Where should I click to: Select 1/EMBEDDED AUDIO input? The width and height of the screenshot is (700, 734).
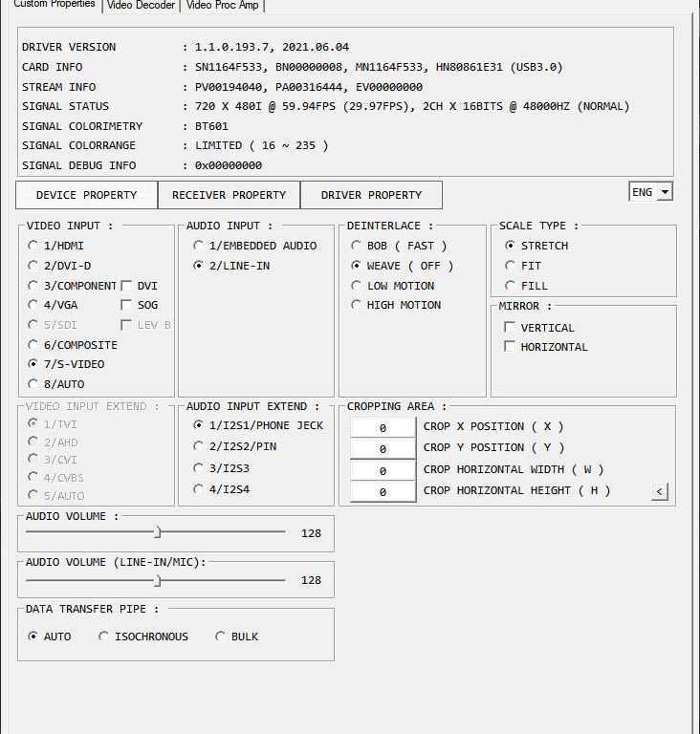[199, 246]
